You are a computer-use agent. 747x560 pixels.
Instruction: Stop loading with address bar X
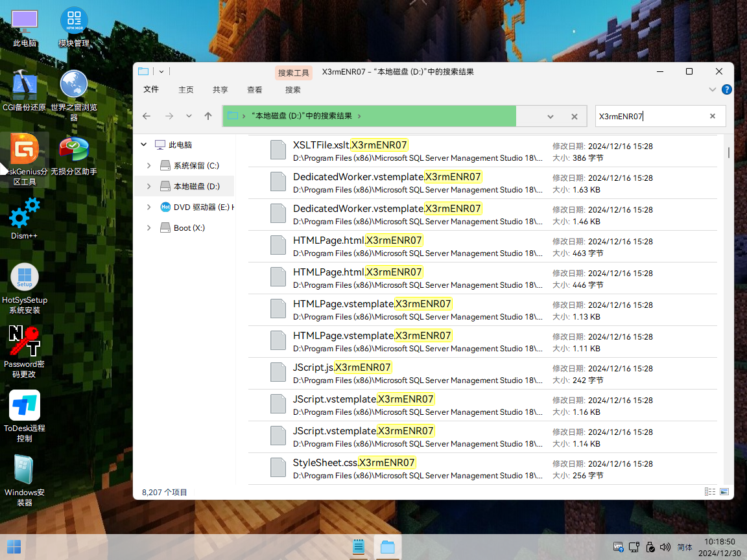(x=575, y=117)
